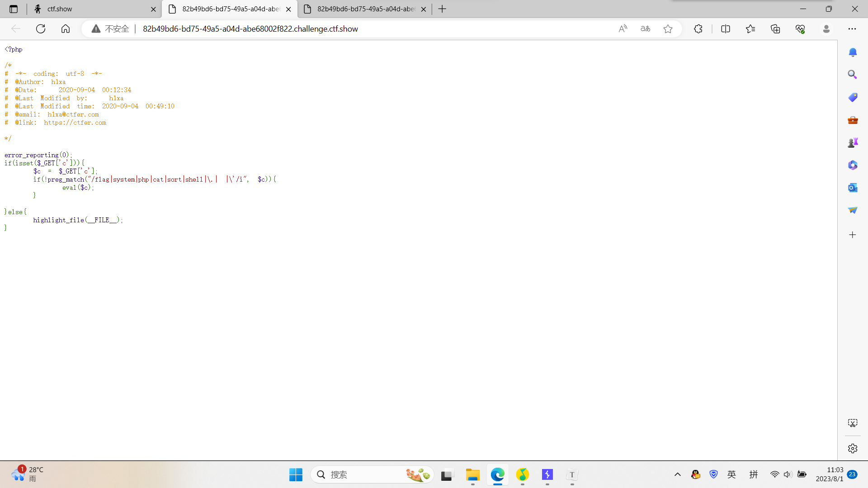Switch to the ctf.show tab

[x=94, y=9]
